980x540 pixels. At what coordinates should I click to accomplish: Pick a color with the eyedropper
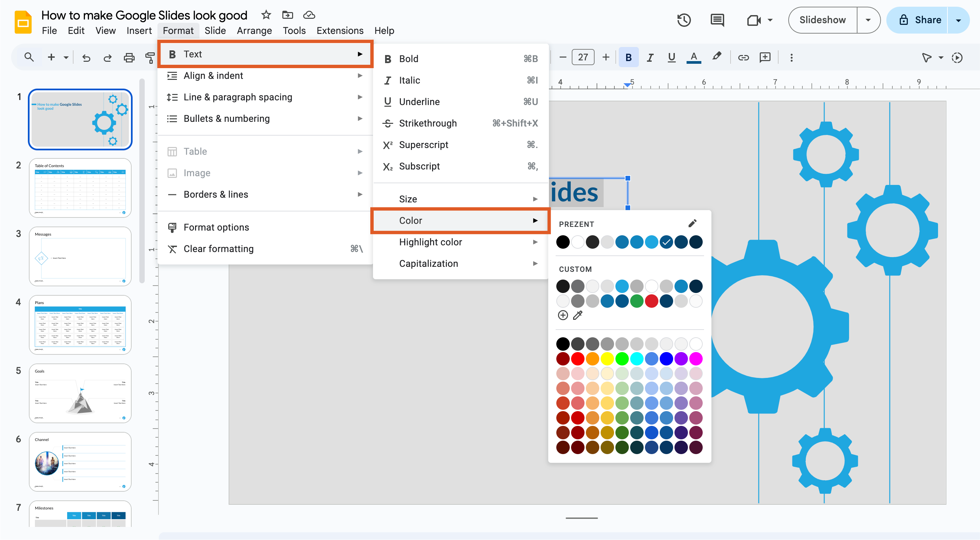578,315
